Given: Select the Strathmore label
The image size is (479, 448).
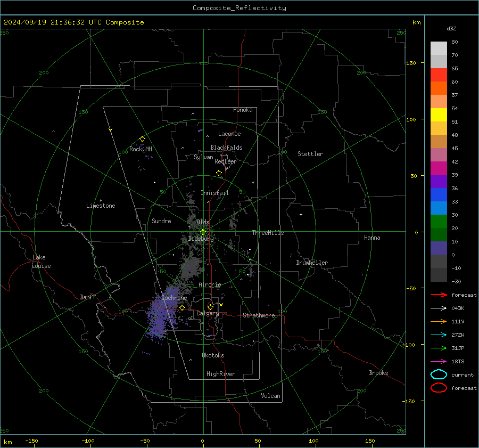Looking at the screenshot, I should [x=259, y=315].
